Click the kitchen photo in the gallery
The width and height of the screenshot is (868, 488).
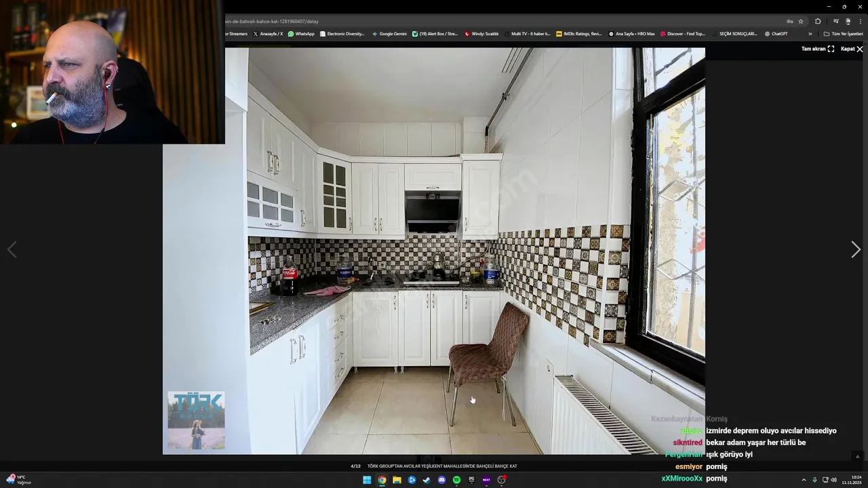click(434, 251)
